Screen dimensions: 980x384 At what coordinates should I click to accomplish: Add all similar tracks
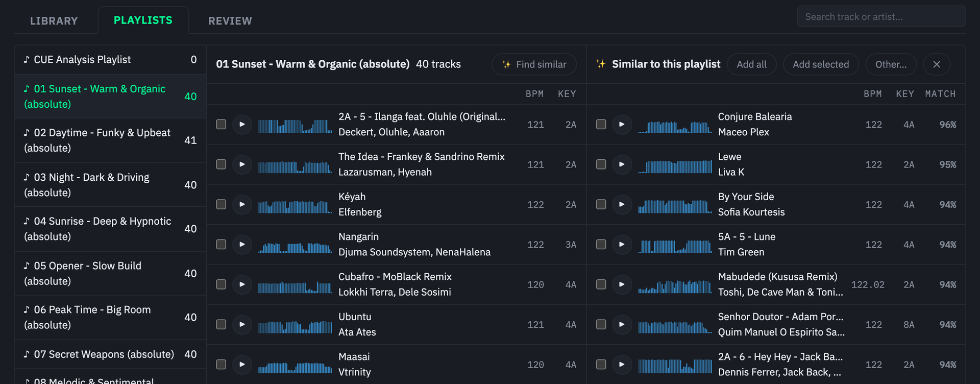click(x=752, y=64)
